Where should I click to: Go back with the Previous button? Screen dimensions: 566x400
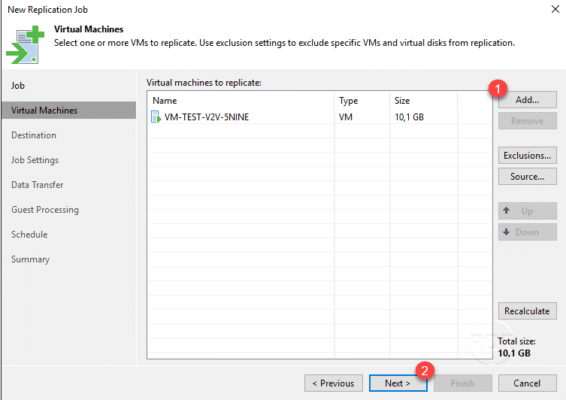pos(333,383)
